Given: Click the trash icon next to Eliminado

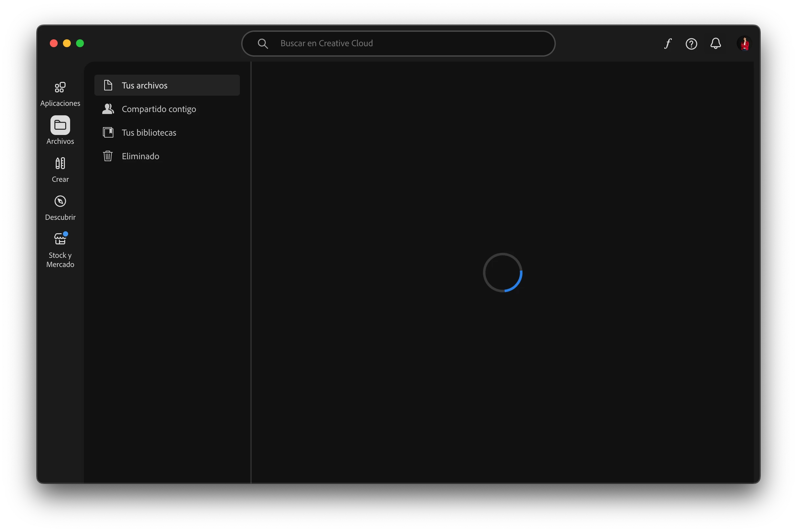Looking at the screenshot, I should (x=108, y=156).
